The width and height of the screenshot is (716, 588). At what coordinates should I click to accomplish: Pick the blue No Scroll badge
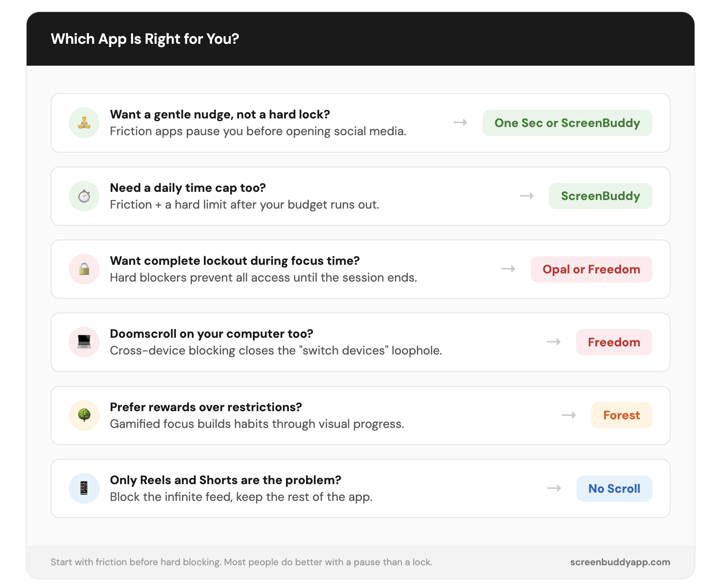point(614,488)
